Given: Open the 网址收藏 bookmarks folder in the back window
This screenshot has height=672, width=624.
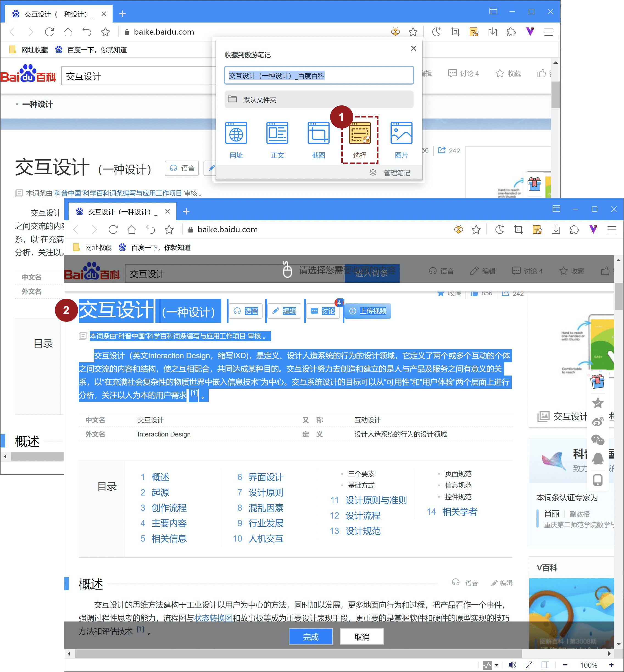Looking at the screenshot, I should [x=29, y=50].
